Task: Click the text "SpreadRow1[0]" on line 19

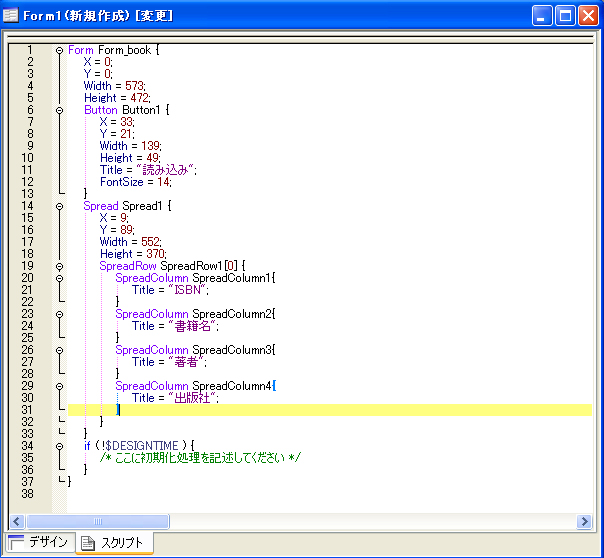Action: pos(199,266)
